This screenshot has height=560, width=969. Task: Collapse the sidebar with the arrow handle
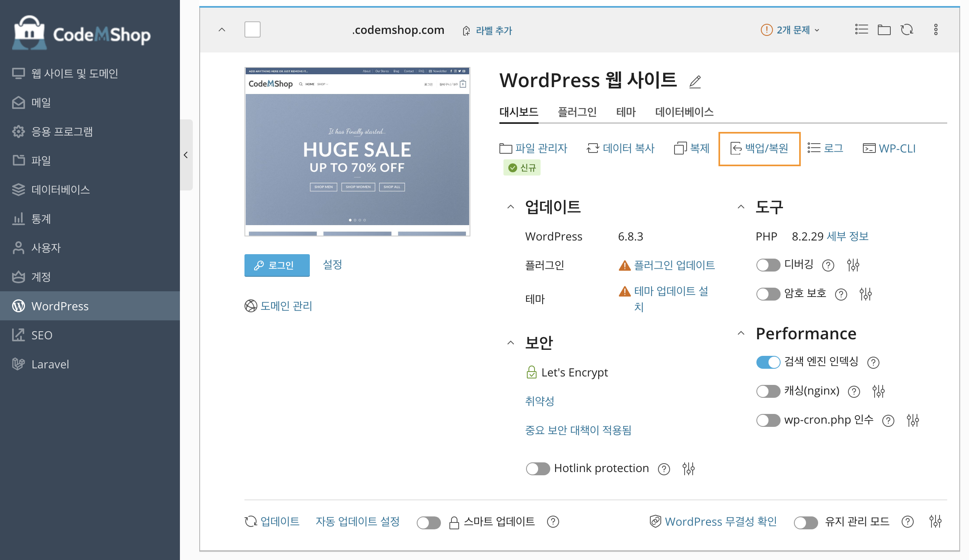186,155
